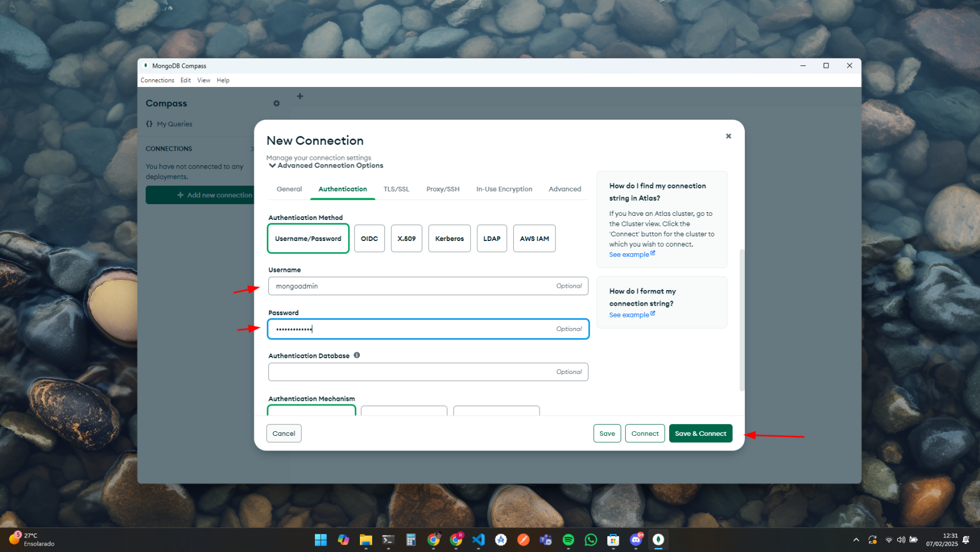
Task: Open WhatsApp from the taskbar
Action: click(591, 540)
